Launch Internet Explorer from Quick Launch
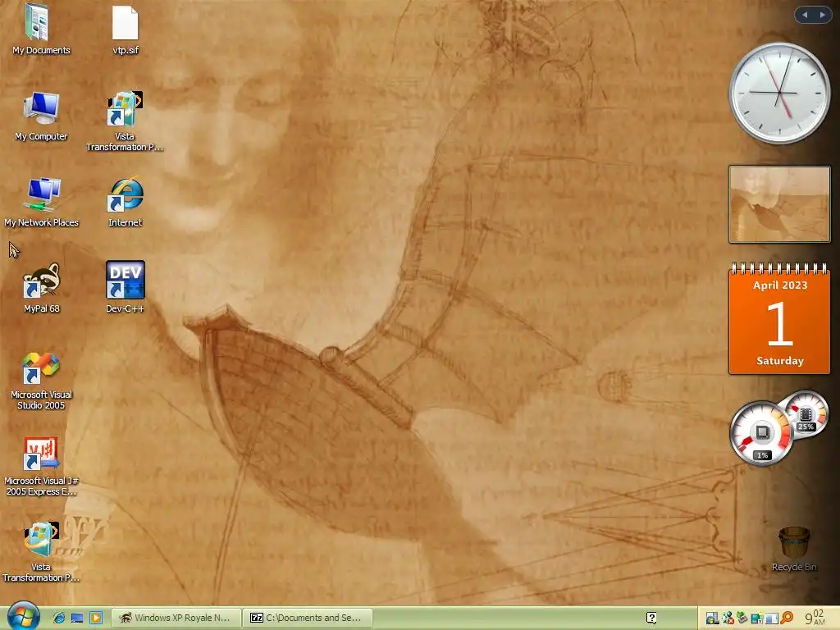 59,618
